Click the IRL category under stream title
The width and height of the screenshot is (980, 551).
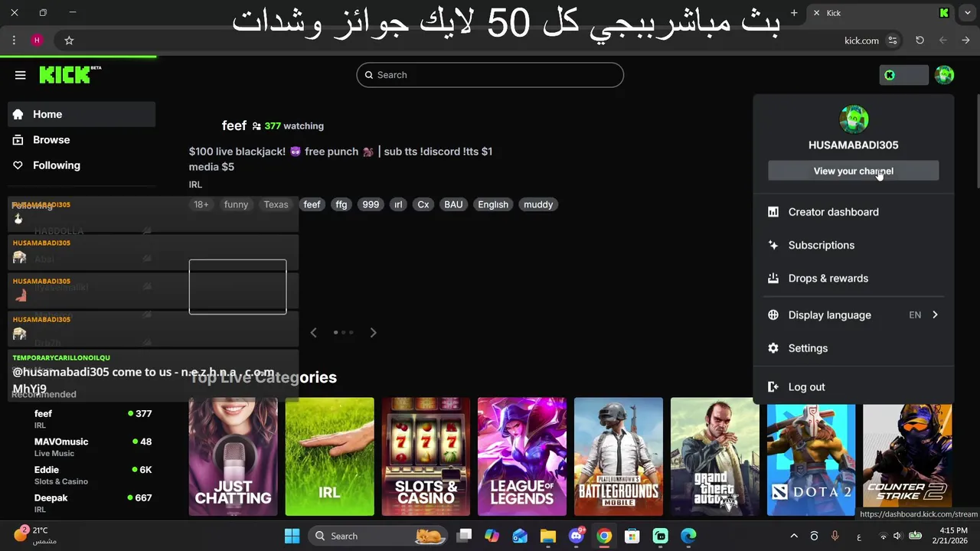coord(195,184)
